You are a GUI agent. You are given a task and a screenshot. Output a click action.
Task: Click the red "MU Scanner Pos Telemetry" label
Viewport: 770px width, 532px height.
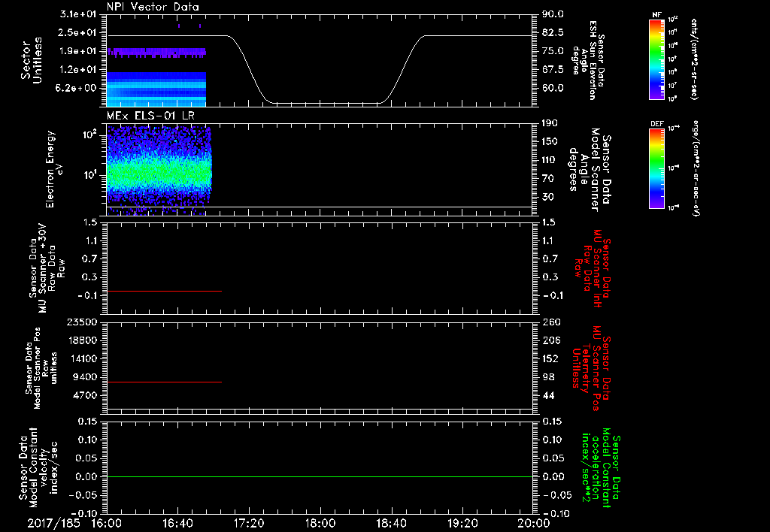[591, 368]
